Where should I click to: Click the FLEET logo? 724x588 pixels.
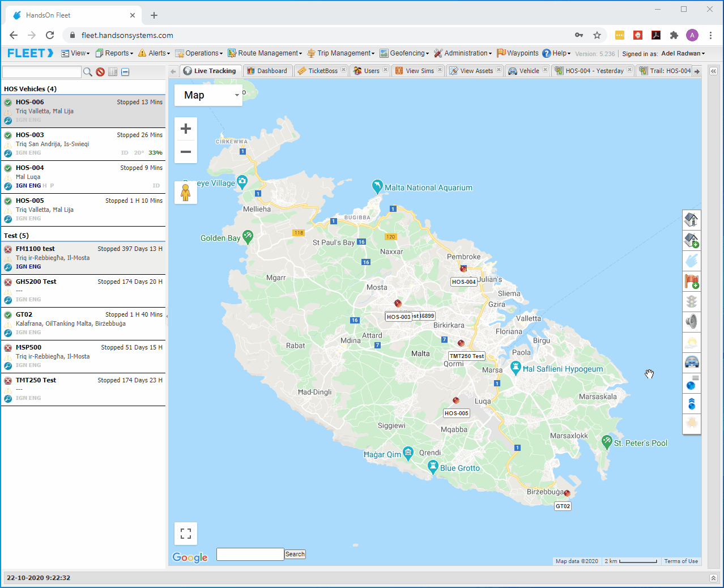click(x=31, y=53)
